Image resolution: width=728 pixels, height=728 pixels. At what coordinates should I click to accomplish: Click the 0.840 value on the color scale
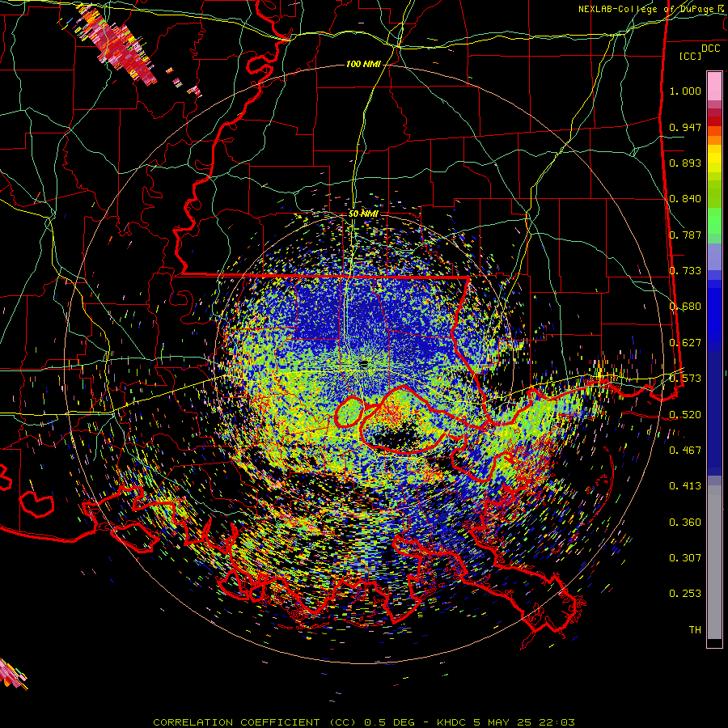click(685, 199)
